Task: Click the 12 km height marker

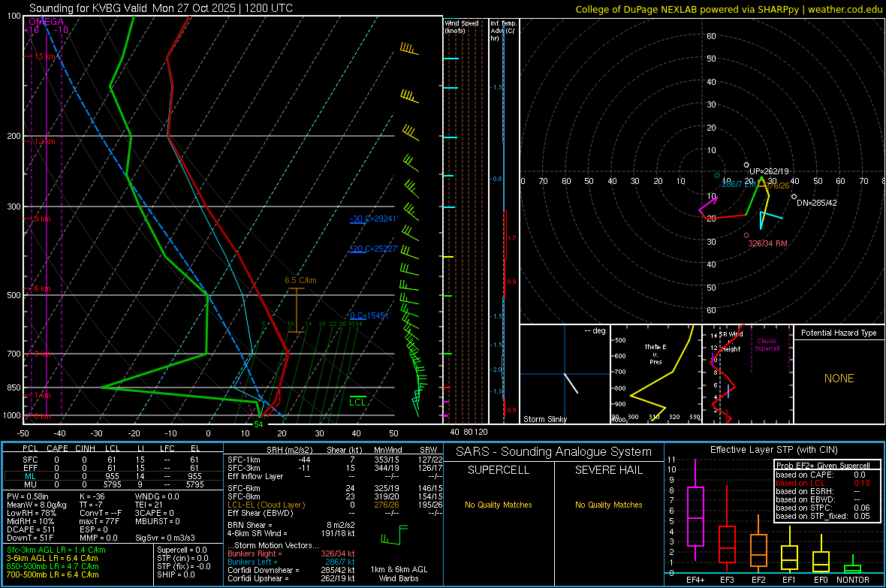Action: (x=44, y=141)
